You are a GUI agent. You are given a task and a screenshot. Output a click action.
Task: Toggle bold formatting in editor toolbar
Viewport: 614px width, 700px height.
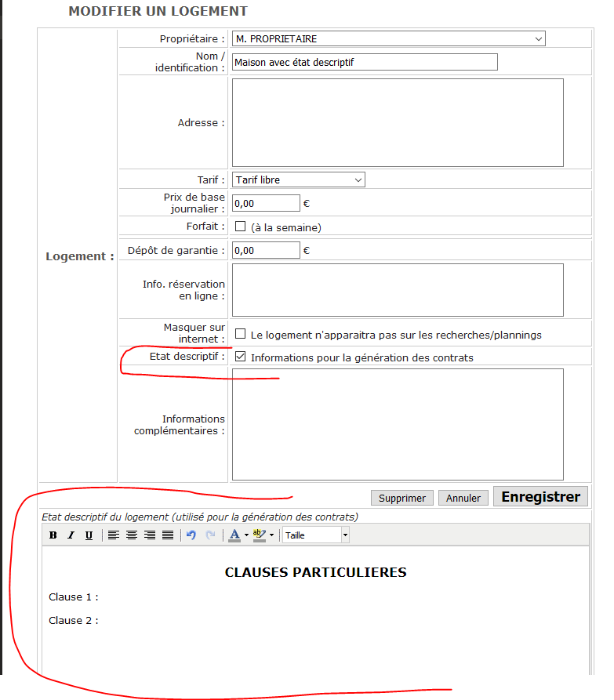pos(53,535)
